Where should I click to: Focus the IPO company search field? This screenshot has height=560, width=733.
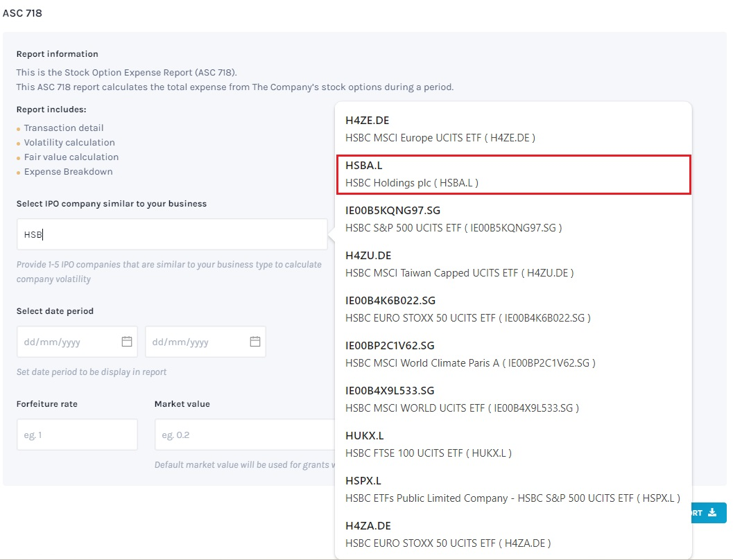(172, 234)
